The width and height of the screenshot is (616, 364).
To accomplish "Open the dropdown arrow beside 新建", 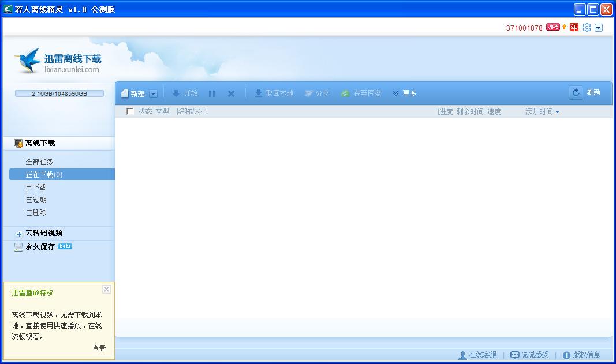I will click(x=154, y=93).
